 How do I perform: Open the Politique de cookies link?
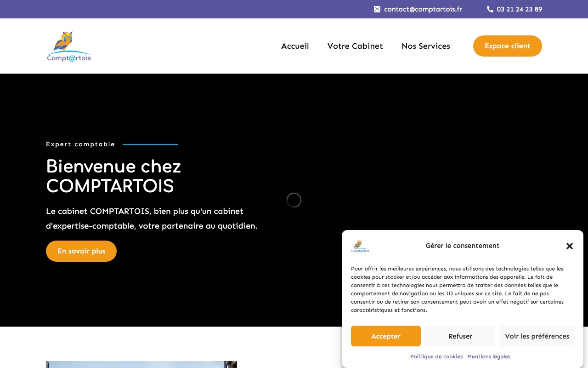pyautogui.click(x=436, y=356)
